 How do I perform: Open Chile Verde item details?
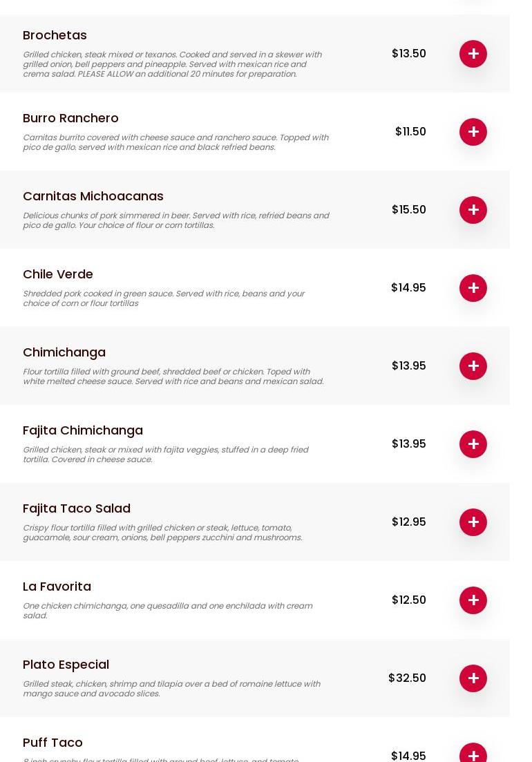(58, 274)
